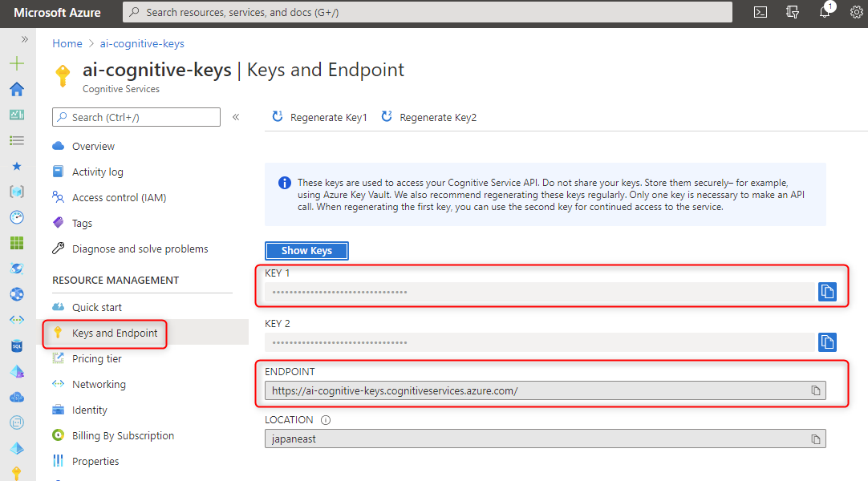Screen dimensions: 868x481
Task: Collapse the resource menu with double chevron
Action: (236, 117)
